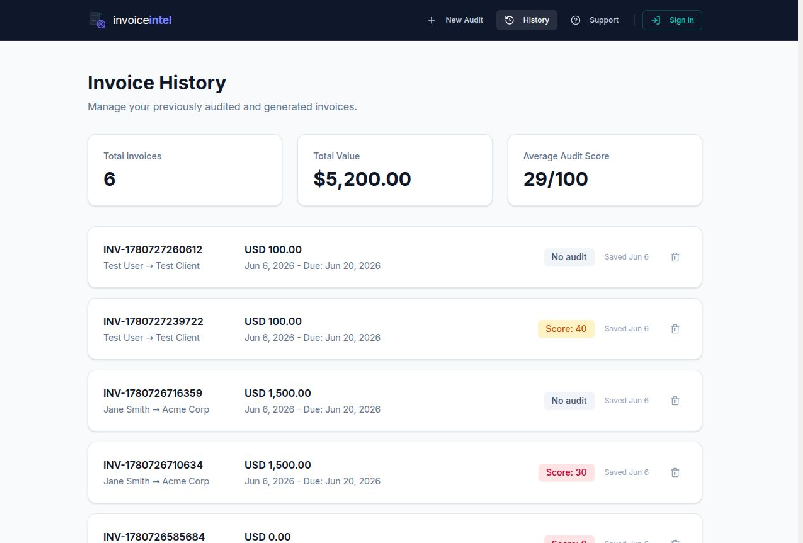Click the invoiceintel logo icon
The image size is (803, 543).
[x=97, y=20]
